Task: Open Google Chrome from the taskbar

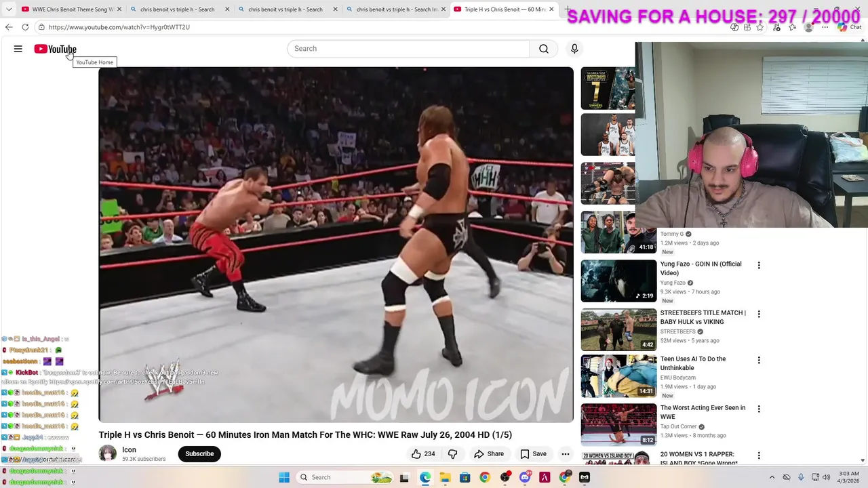Action: (x=485, y=477)
